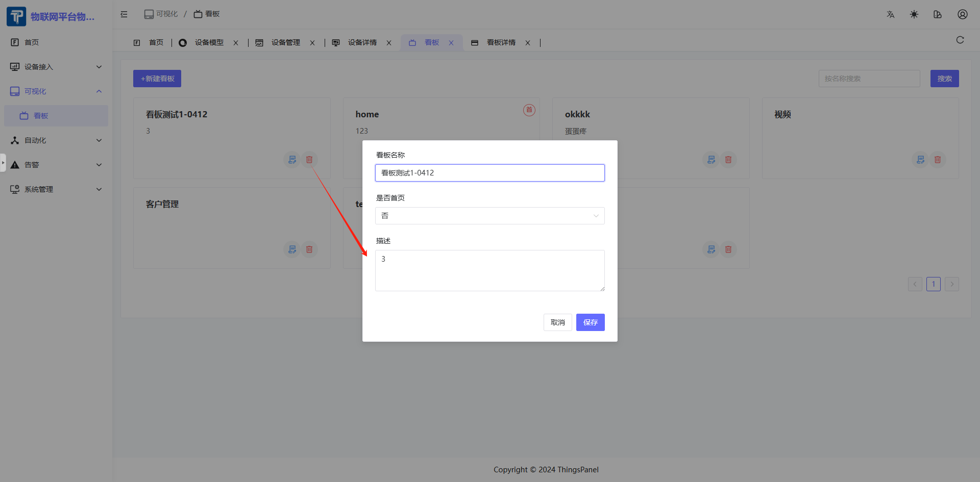
Task: Switch to the 设备管理 tab
Action: click(x=285, y=43)
